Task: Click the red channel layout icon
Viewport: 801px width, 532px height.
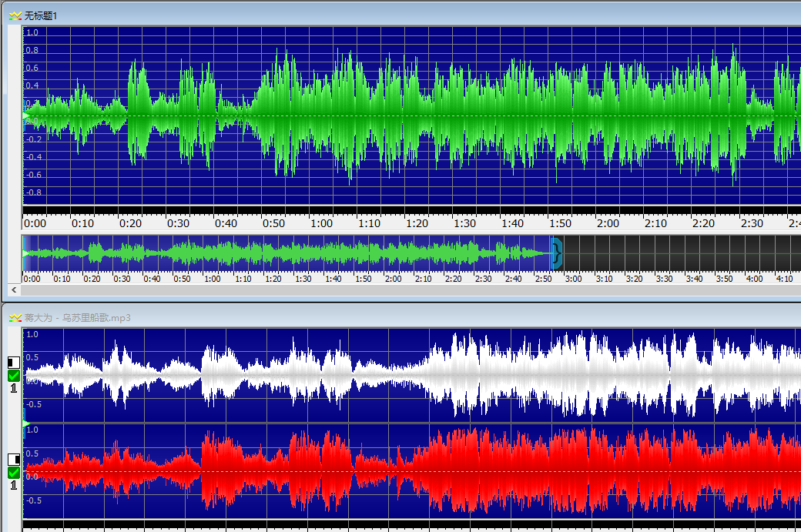Action: pyautogui.click(x=13, y=460)
